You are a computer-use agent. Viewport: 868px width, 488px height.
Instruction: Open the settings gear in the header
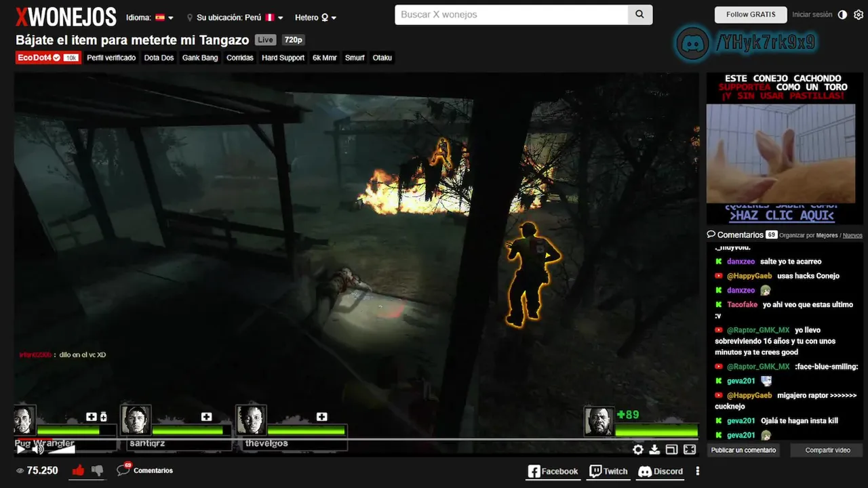[x=859, y=15]
